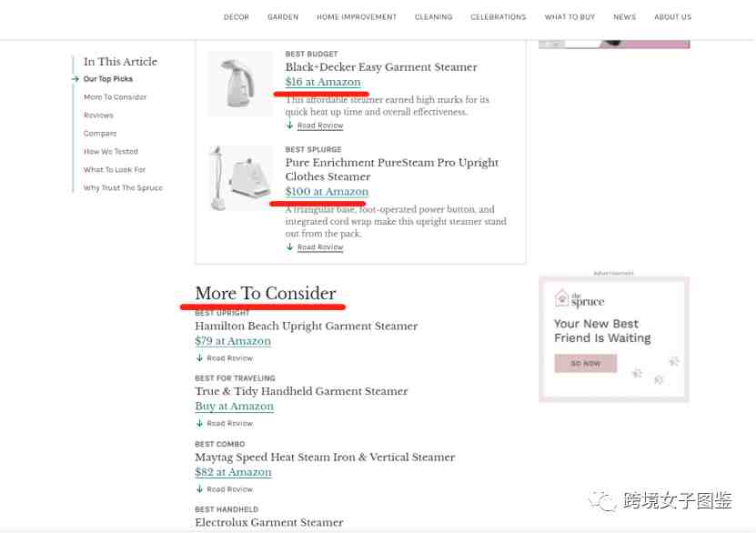The height and width of the screenshot is (533, 756).
Task: Click the Black+Decker steamer product image
Action: (239, 83)
